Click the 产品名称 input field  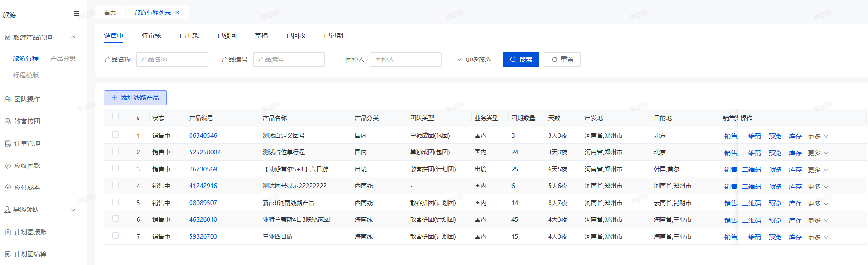[x=172, y=59]
